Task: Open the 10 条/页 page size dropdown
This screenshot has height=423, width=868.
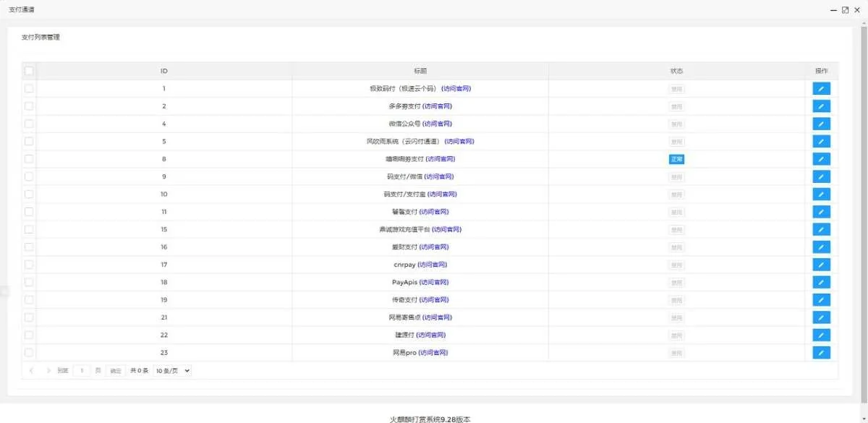Action: pos(173,370)
